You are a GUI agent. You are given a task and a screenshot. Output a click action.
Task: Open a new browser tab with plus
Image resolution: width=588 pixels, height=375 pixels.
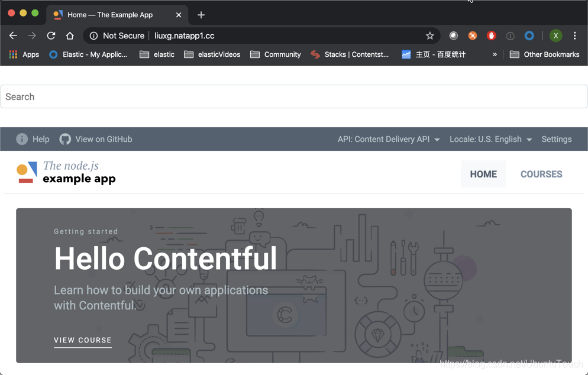201,15
